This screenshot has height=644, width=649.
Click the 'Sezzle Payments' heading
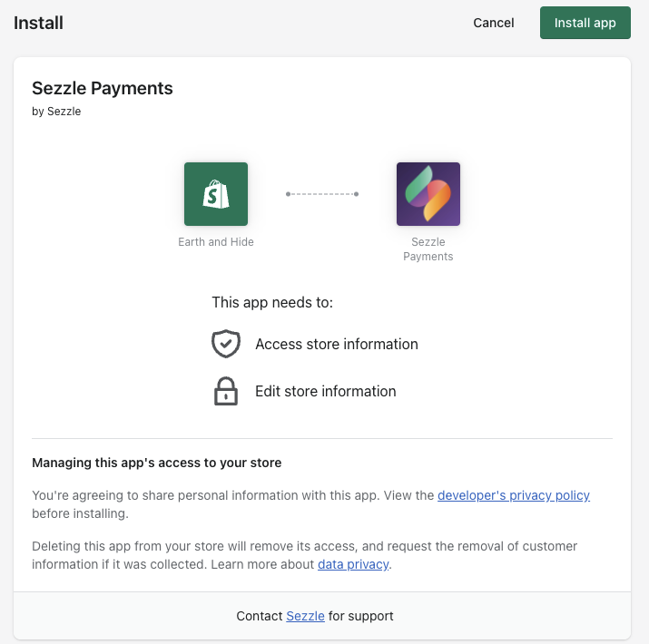click(x=103, y=88)
